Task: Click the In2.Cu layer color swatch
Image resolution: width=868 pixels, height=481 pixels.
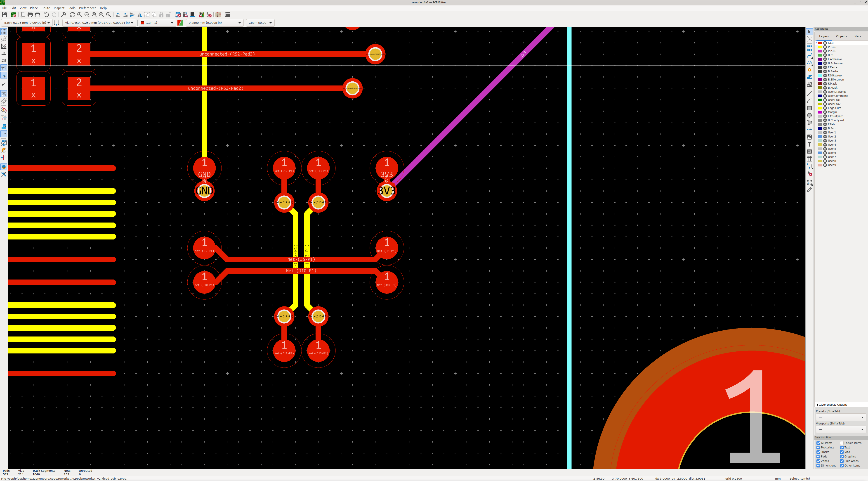Action: 820,51
